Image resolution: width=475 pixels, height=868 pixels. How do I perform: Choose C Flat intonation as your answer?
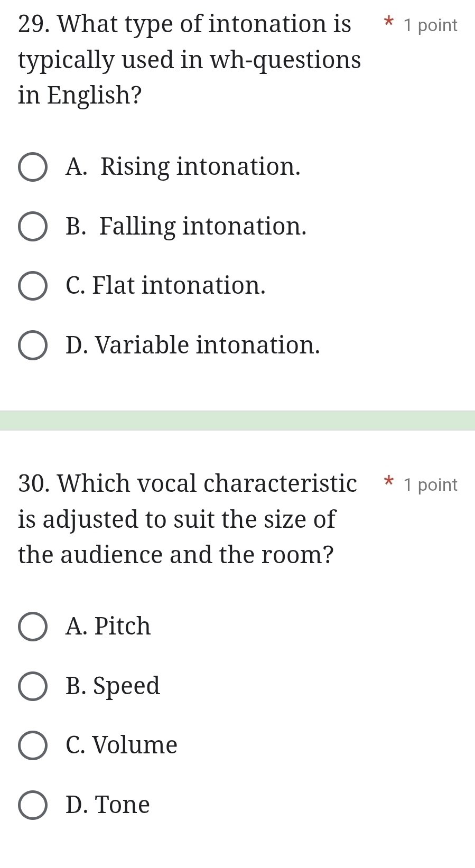(33, 286)
